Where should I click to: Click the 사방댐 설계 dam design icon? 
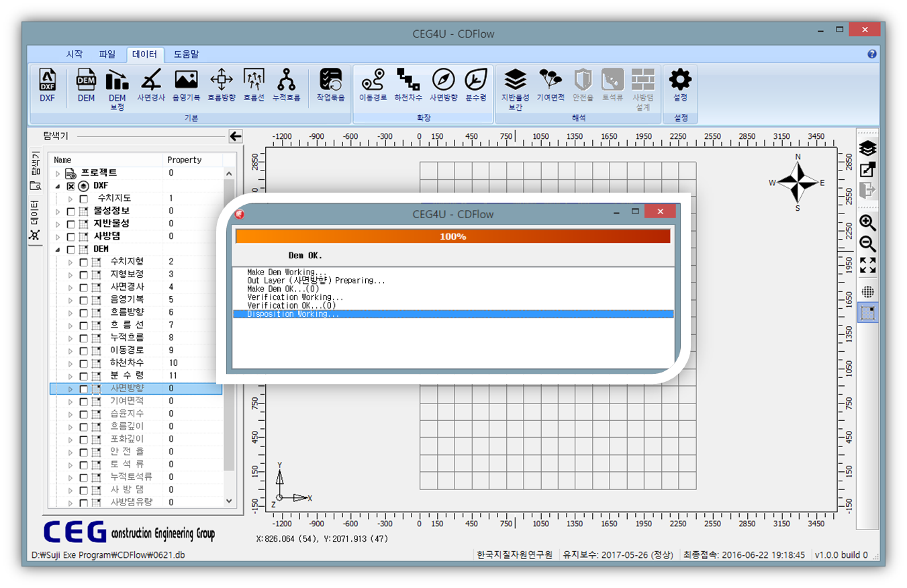[x=643, y=89]
